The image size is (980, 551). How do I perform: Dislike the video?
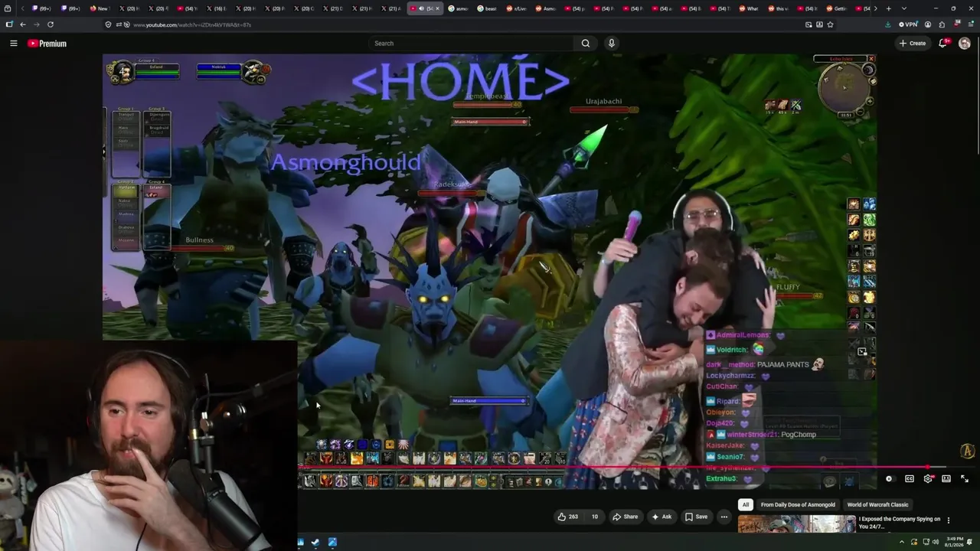[595, 517]
